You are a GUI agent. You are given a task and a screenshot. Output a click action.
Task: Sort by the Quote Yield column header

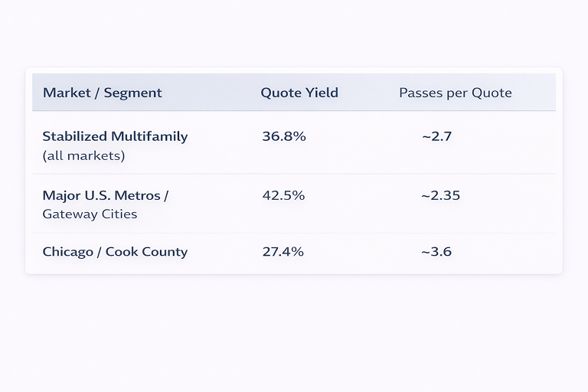[299, 93]
